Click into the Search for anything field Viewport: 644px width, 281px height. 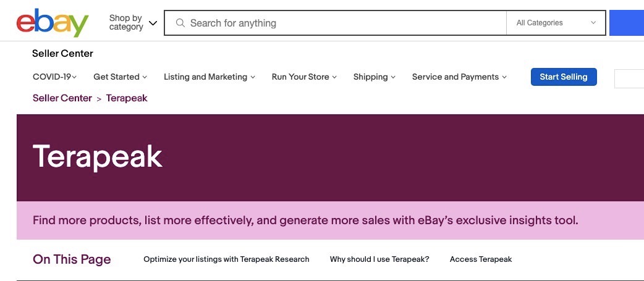[335, 23]
